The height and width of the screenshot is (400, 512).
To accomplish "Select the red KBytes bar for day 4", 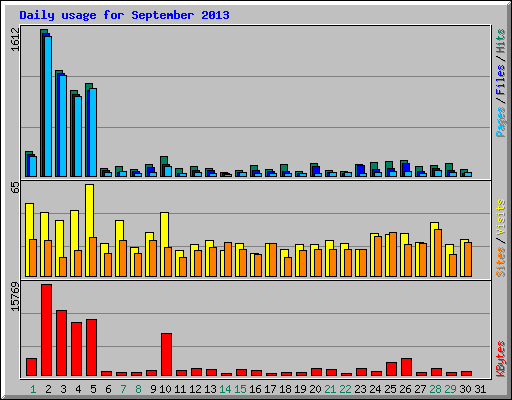I will point(76,349).
